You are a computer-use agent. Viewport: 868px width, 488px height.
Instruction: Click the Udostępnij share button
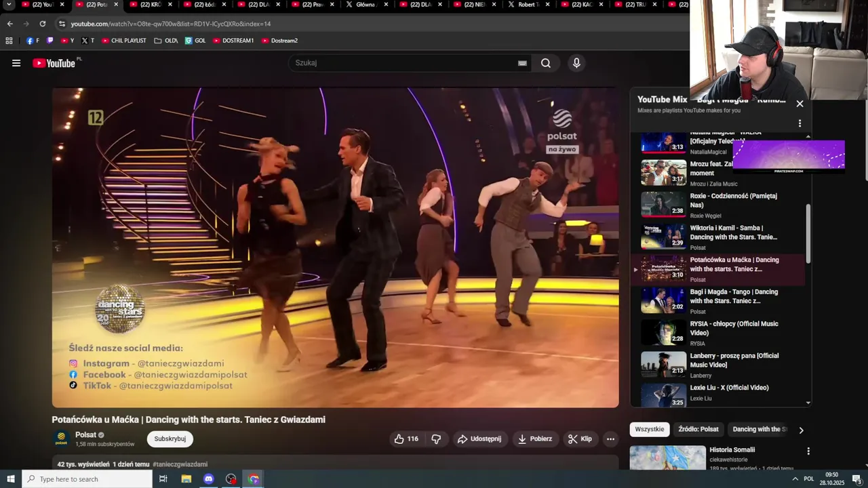pos(479,439)
